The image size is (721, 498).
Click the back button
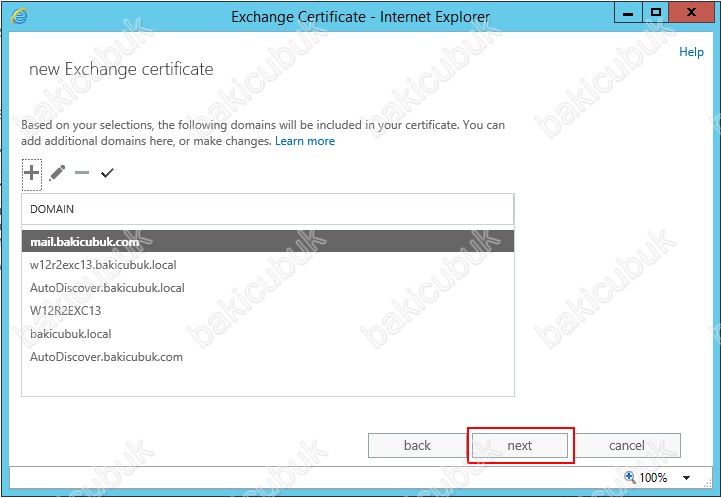click(x=417, y=445)
